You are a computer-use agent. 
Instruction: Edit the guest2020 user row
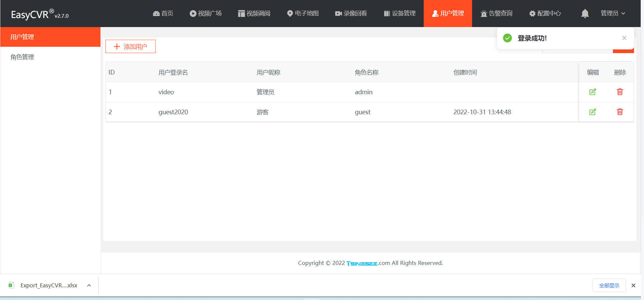593,112
